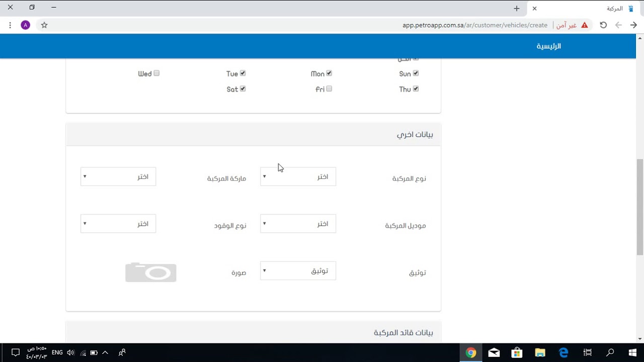The width and height of the screenshot is (644, 362).
Task: Open File Explorer from taskbar
Action: [x=540, y=352]
